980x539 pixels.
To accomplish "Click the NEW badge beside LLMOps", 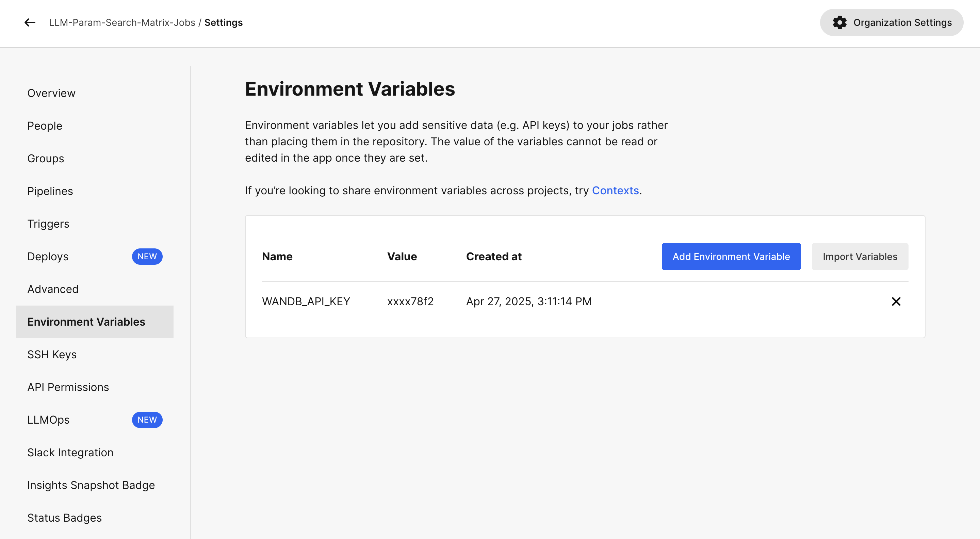I will pos(147,420).
